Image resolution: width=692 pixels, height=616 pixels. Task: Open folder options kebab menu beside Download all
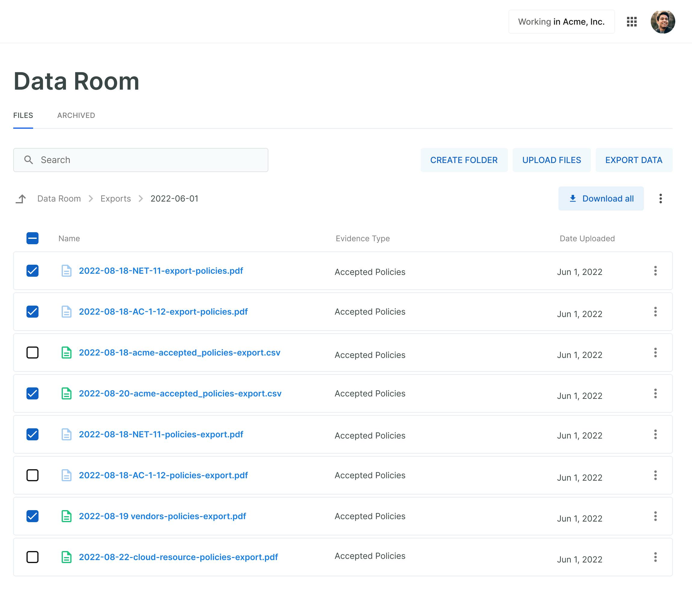[x=660, y=199]
